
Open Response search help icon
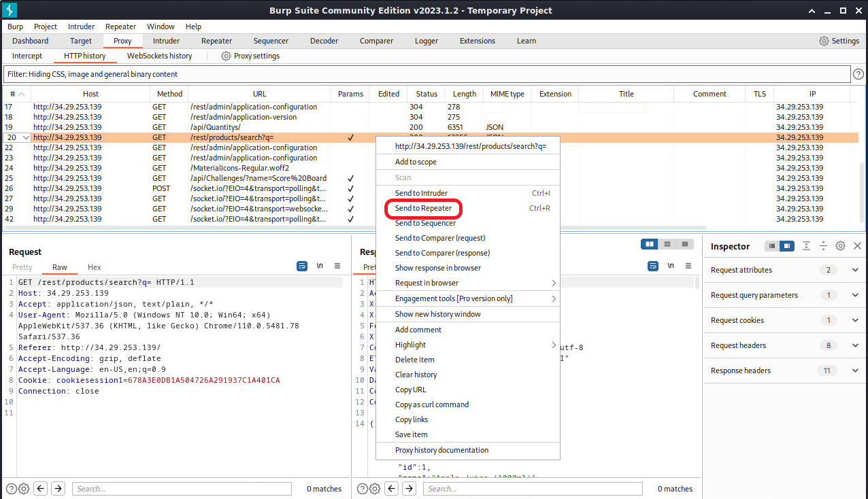(362, 489)
